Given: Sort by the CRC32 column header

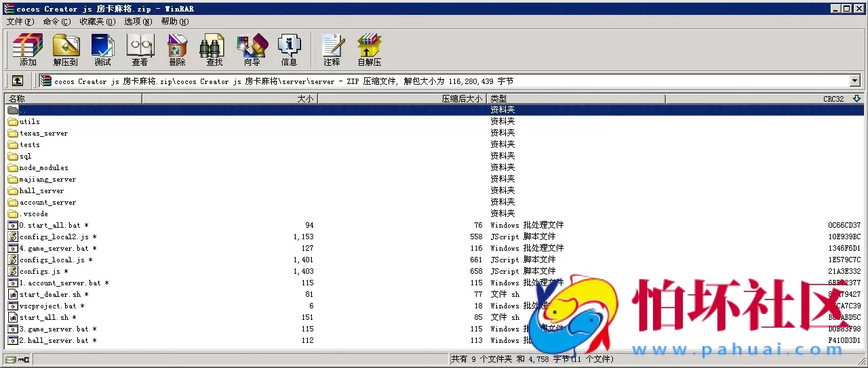Looking at the screenshot, I should coord(765,99).
